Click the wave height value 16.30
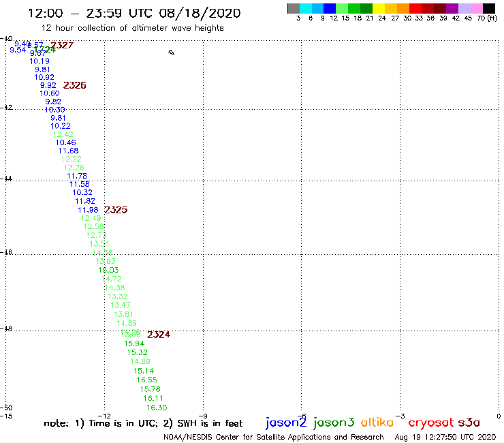The width and height of the screenshot is (504, 443). [157, 408]
